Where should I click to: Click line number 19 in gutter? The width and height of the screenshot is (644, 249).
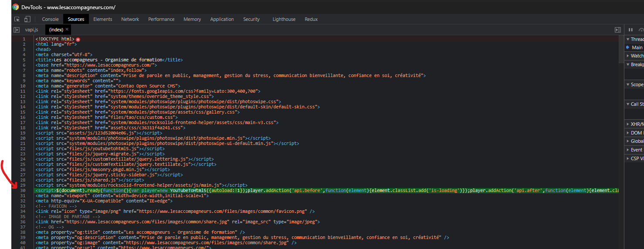pos(24,133)
